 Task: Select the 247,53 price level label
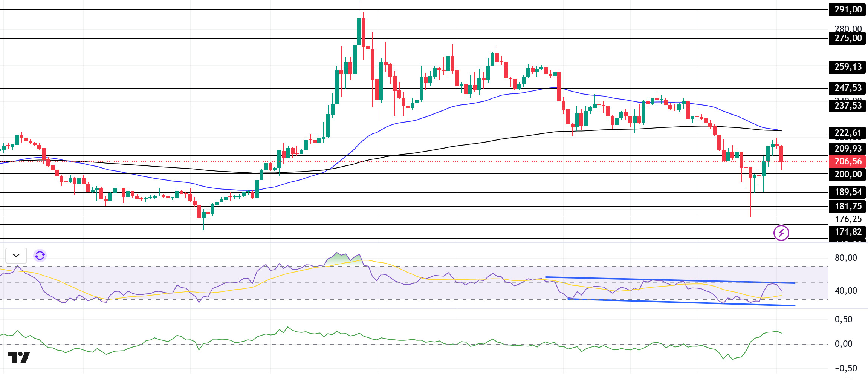(x=847, y=88)
